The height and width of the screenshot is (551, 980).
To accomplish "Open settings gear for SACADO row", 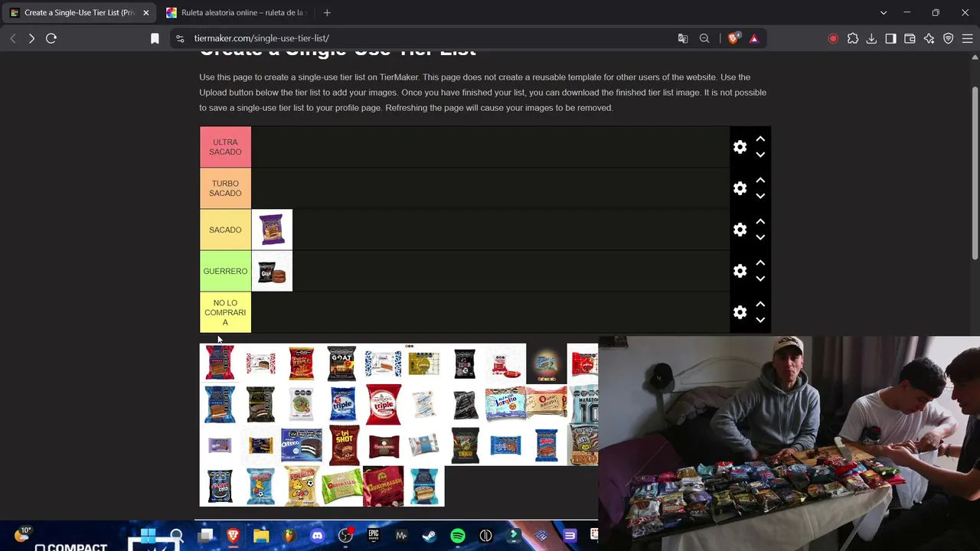I will click(740, 230).
